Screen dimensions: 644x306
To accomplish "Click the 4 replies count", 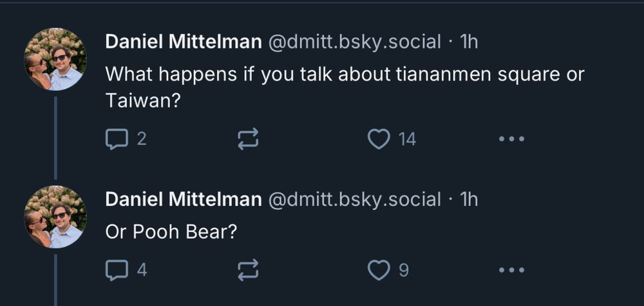I will [x=142, y=269].
